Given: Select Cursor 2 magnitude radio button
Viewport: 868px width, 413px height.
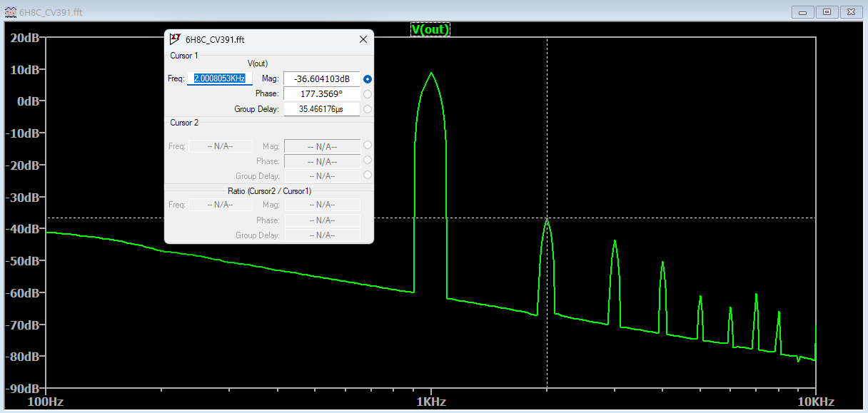Looking at the screenshot, I should point(368,146).
